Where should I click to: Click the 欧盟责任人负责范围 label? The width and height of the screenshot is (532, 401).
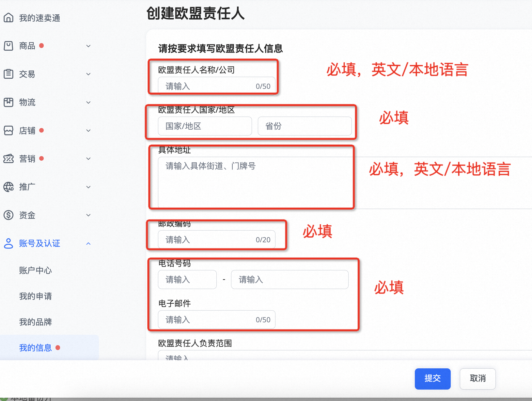click(195, 343)
